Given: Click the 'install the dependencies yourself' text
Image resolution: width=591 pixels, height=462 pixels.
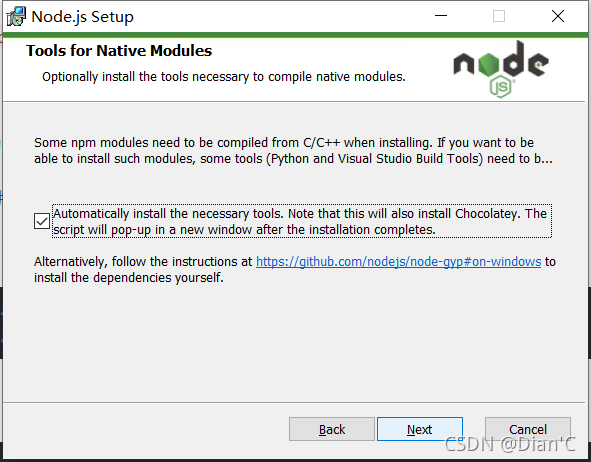Looking at the screenshot, I should pos(129,278).
